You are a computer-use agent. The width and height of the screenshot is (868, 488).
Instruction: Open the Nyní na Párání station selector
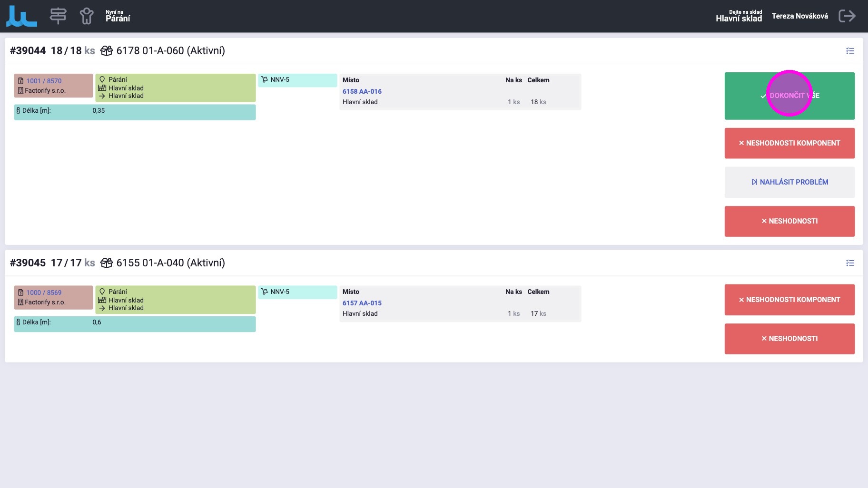click(x=118, y=16)
